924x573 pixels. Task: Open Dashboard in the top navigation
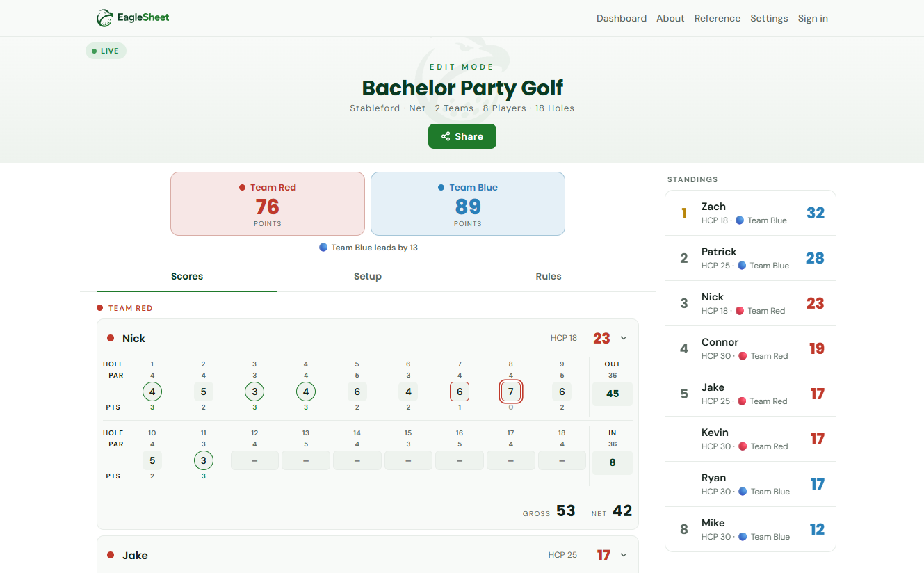(622, 18)
